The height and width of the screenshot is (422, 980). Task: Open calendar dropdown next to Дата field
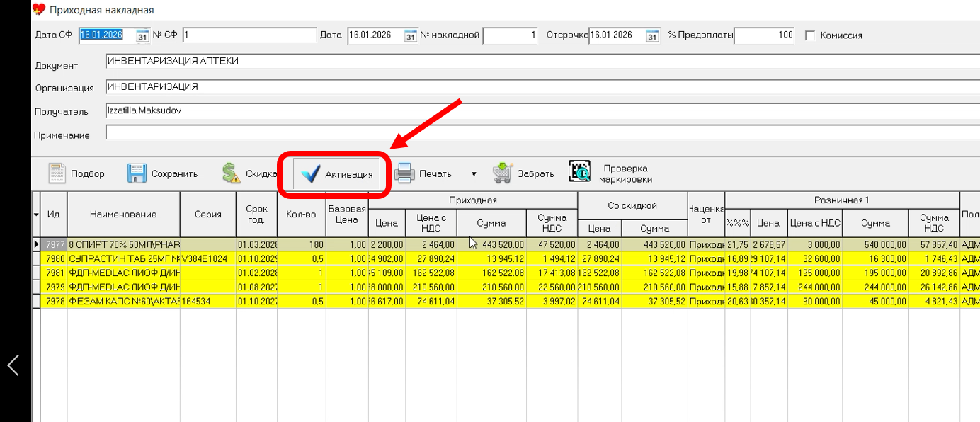coord(410,35)
